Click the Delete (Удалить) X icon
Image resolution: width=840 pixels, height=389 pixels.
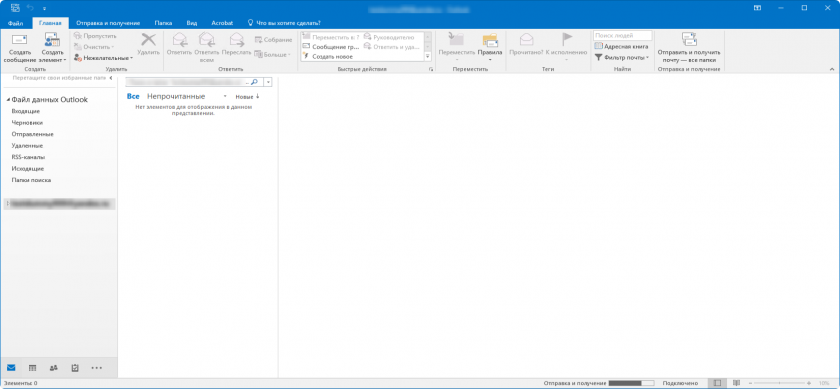(x=148, y=40)
